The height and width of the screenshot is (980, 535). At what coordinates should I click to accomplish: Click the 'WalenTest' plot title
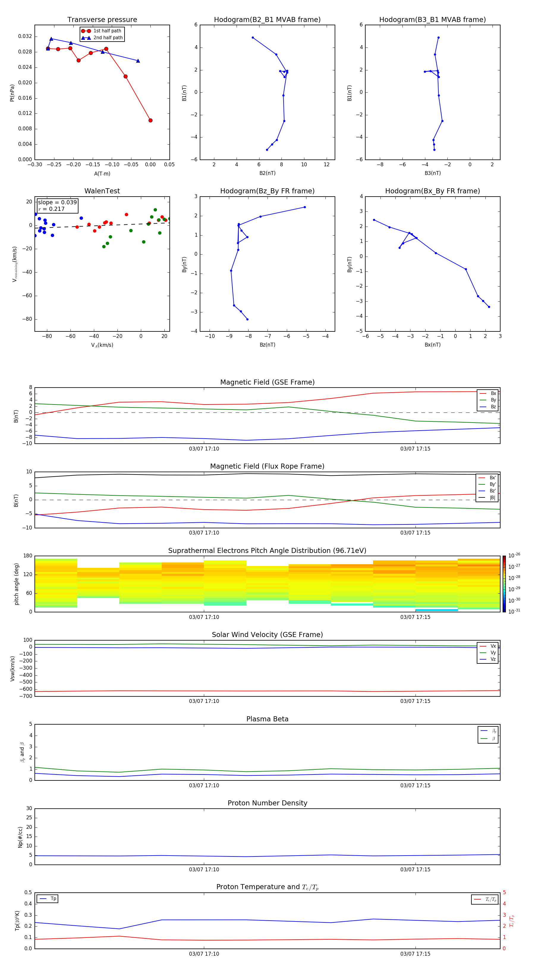[x=102, y=191]
